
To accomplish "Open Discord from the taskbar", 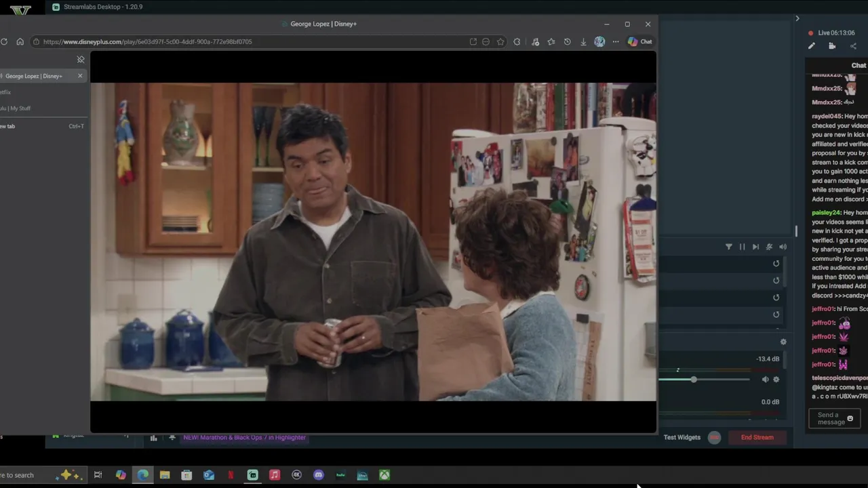I will pos(319,475).
